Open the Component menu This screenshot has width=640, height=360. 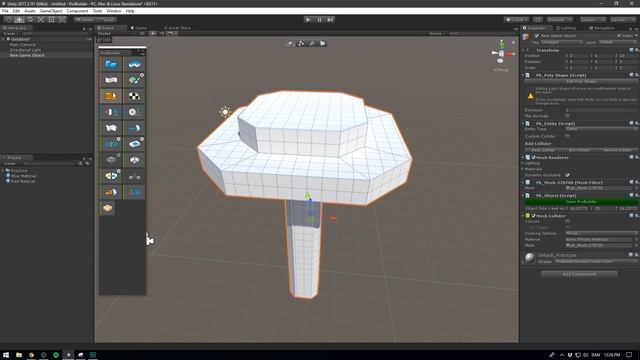77,11
